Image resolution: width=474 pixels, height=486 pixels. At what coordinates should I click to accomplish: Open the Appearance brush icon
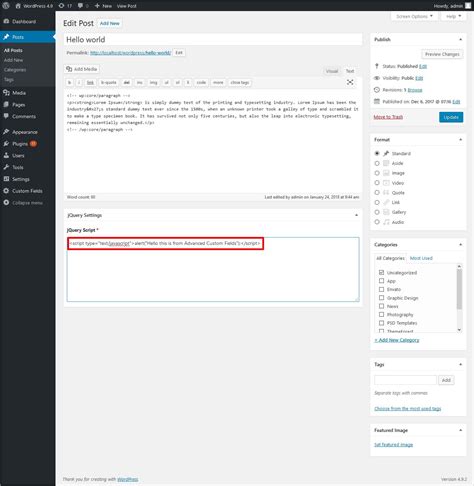point(6,132)
